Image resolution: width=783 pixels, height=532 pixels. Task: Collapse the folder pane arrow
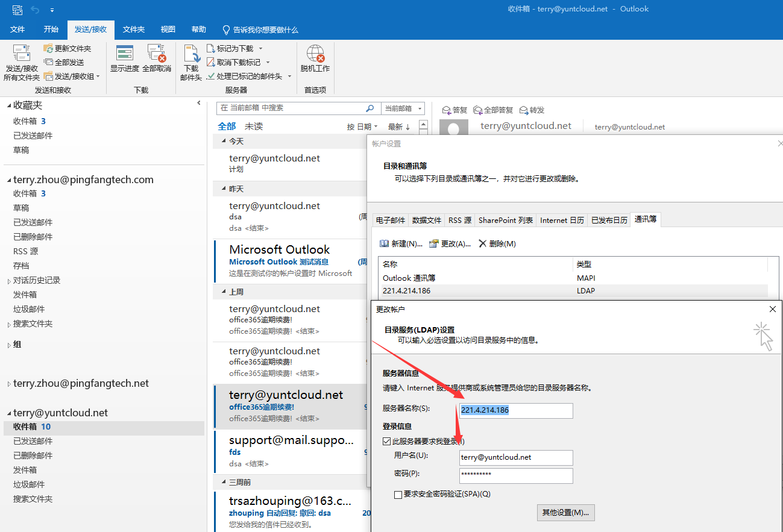[199, 103]
